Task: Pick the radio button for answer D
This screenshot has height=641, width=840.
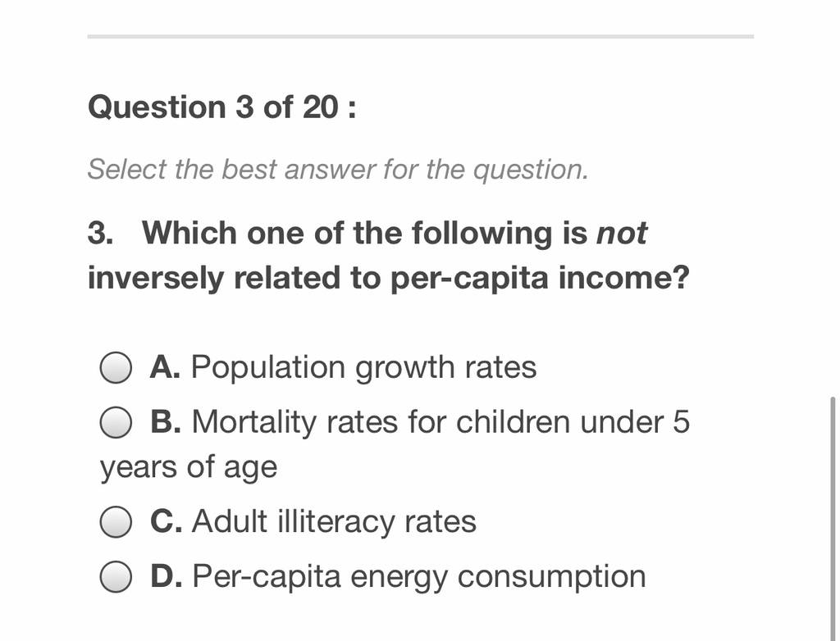Action: (116, 577)
